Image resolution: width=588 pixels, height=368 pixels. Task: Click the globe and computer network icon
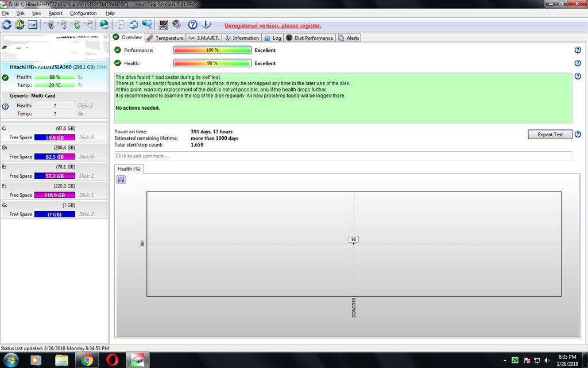pos(147,25)
